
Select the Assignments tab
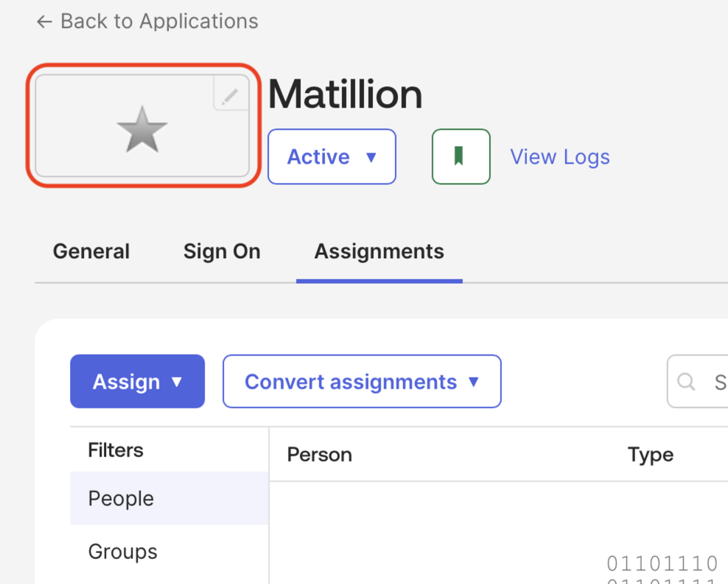379,251
